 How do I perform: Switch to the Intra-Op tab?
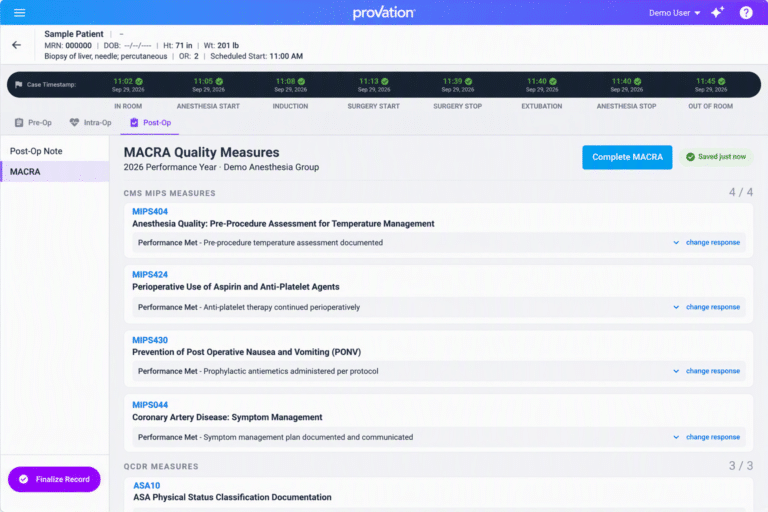click(91, 122)
